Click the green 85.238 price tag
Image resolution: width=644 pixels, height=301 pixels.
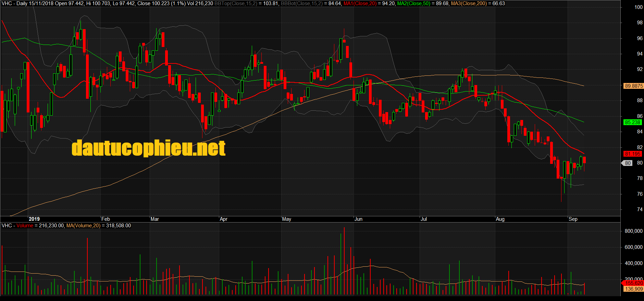[x=632, y=122]
